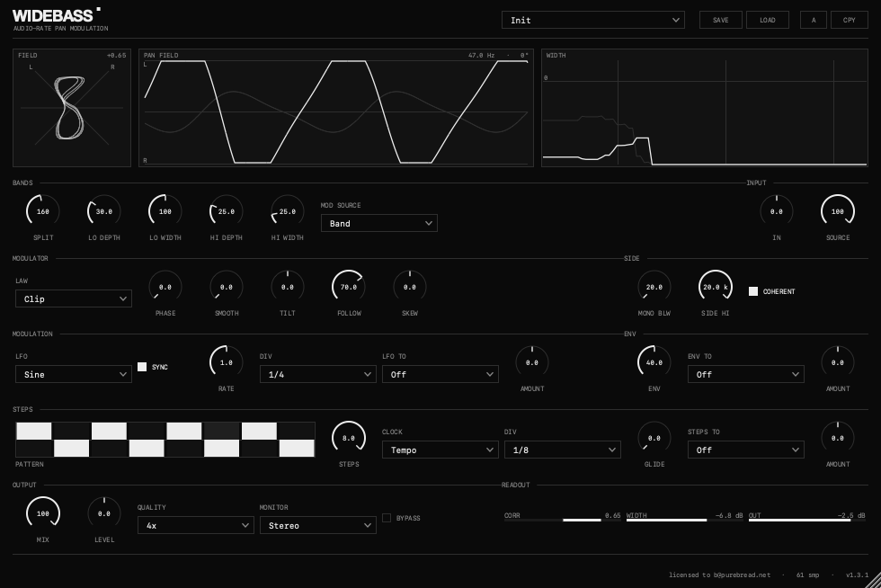Open the LFO Sine shape dropdown
The width and height of the screenshot is (881, 588).
(x=74, y=374)
